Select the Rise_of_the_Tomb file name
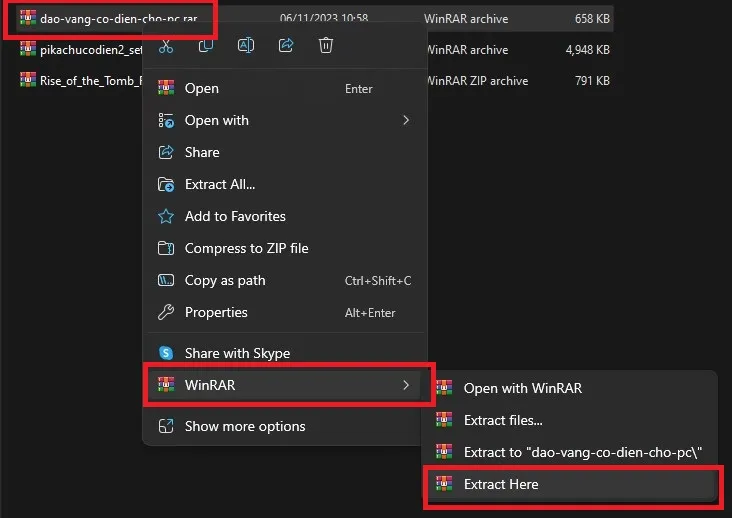Image resolution: width=732 pixels, height=518 pixels. pos(91,81)
